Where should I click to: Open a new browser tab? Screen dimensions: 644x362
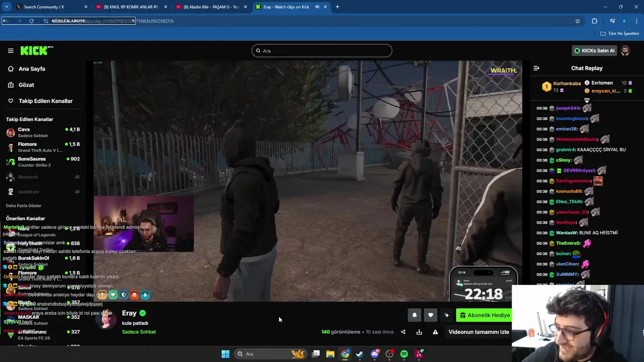337,7
